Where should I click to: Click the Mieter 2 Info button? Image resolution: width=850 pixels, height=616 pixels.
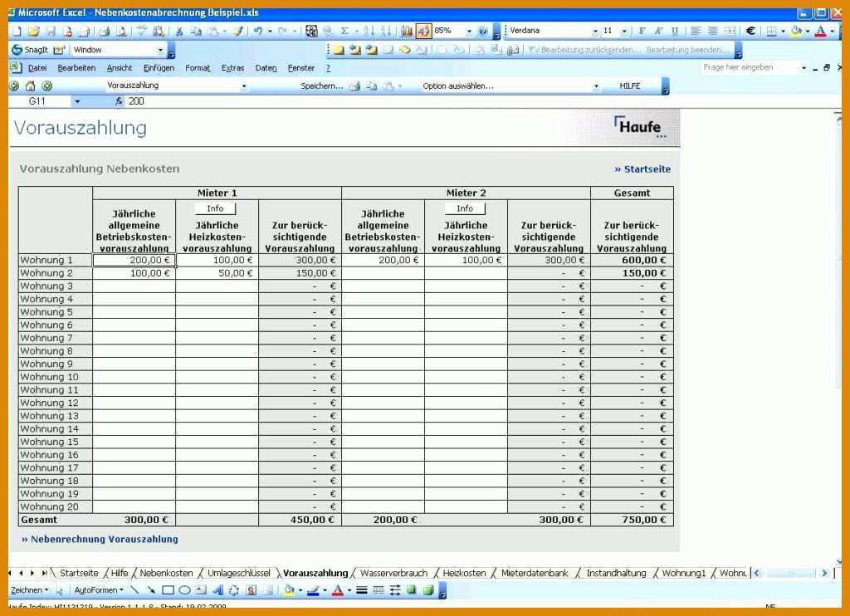(x=465, y=208)
